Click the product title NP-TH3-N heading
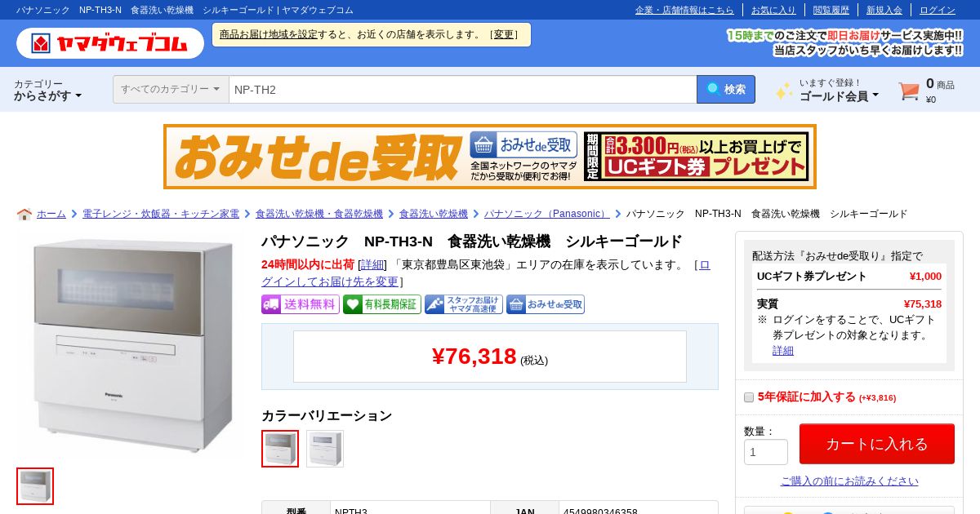Screen dimensions: 980x514 [x=472, y=241]
